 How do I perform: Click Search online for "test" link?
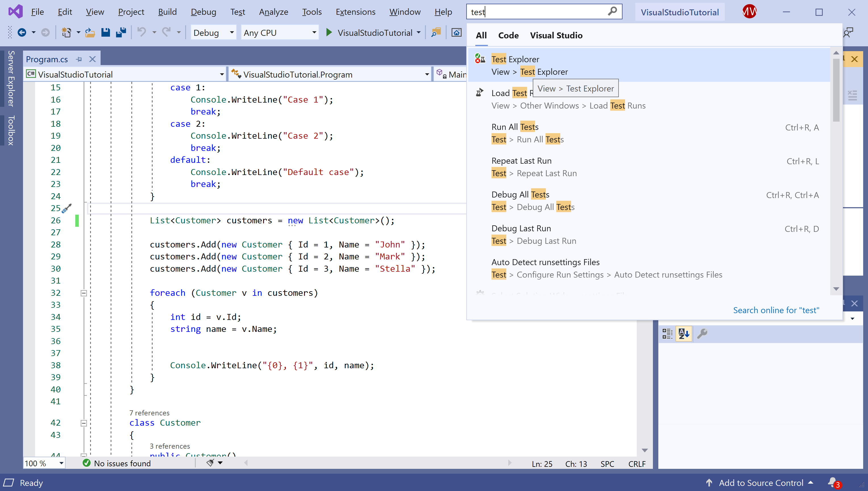[776, 310]
